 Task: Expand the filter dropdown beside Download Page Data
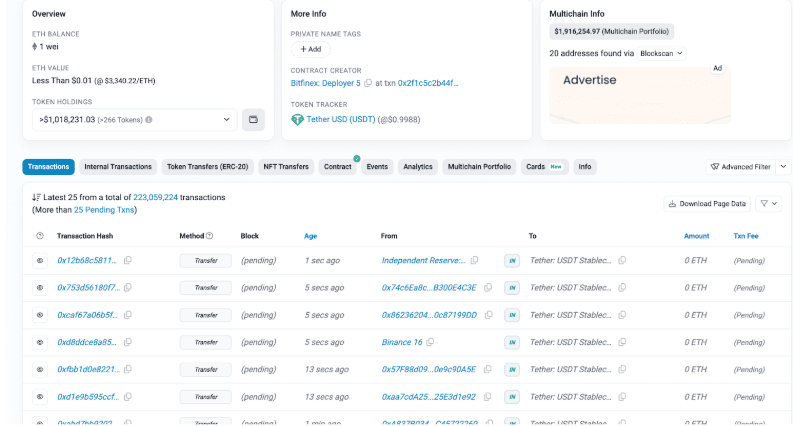[x=768, y=203]
